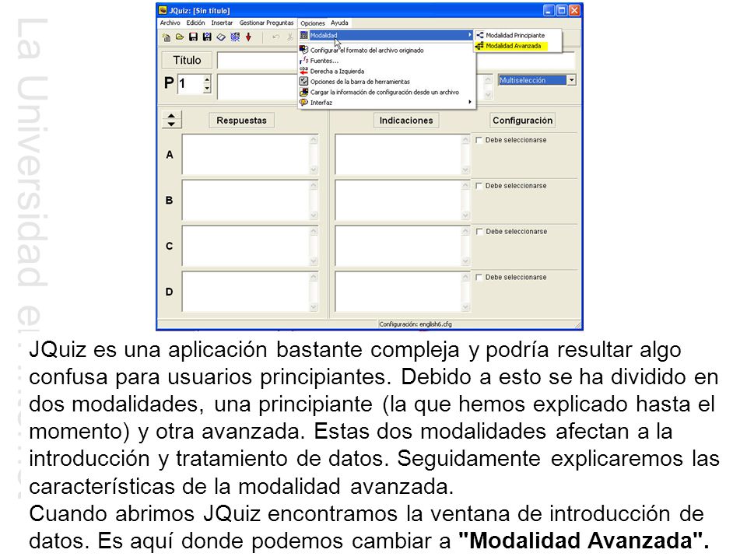Screen dimensions: 747x560
Task: Enable Debe seleccionarse for answer B
Action: pyautogui.click(x=479, y=186)
